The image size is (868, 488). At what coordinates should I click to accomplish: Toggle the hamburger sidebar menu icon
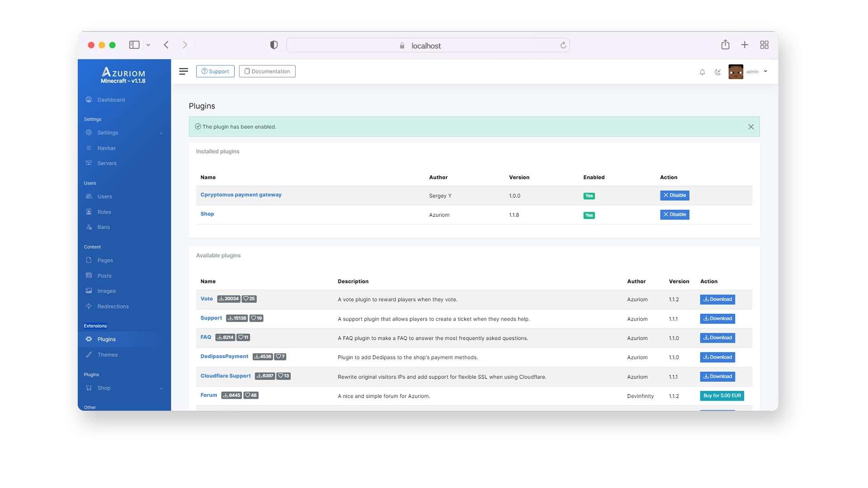point(184,71)
